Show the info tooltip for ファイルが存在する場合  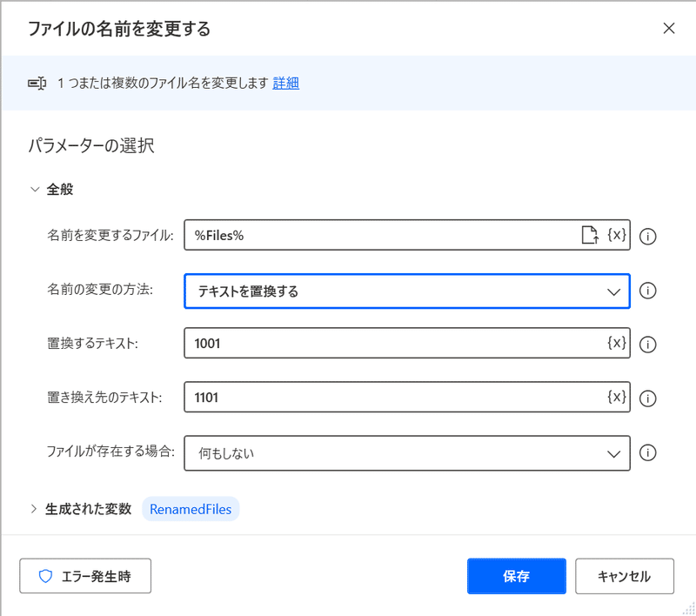(x=647, y=452)
